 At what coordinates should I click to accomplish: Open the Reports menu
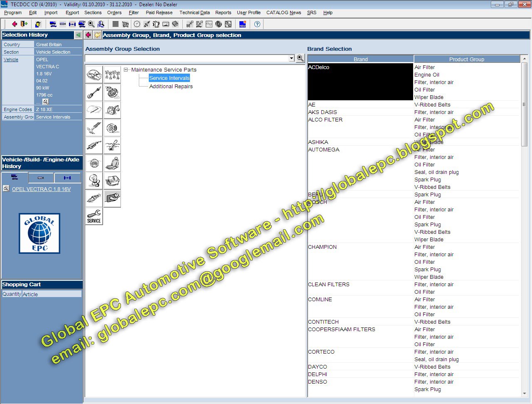223,13
